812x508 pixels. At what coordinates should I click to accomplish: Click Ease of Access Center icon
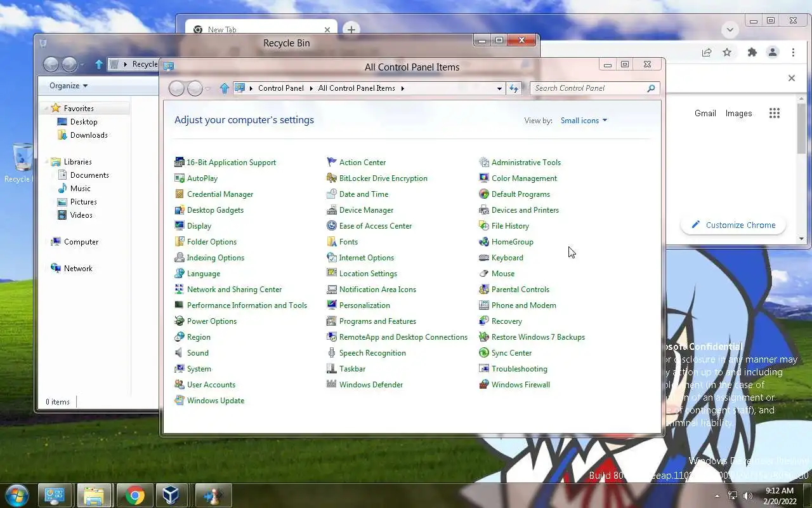pyautogui.click(x=332, y=226)
